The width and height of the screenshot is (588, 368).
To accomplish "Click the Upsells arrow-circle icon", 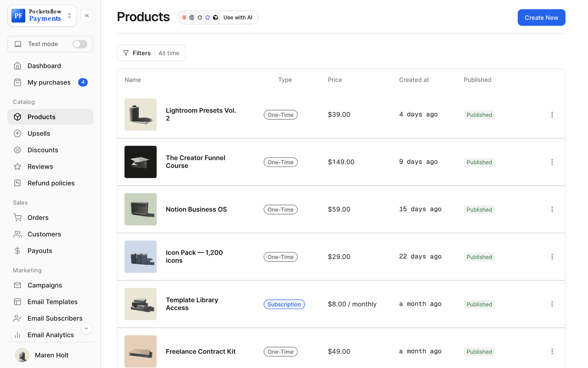I will point(18,133).
